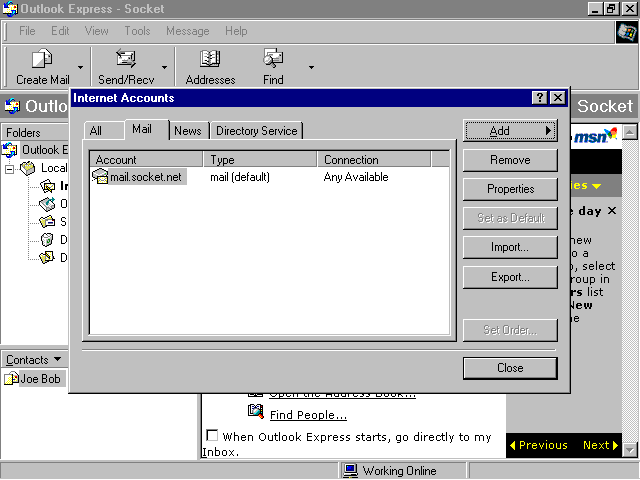Open the Identities dropdown arrow
This screenshot has width=640, height=480.
pyautogui.click(x=596, y=186)
